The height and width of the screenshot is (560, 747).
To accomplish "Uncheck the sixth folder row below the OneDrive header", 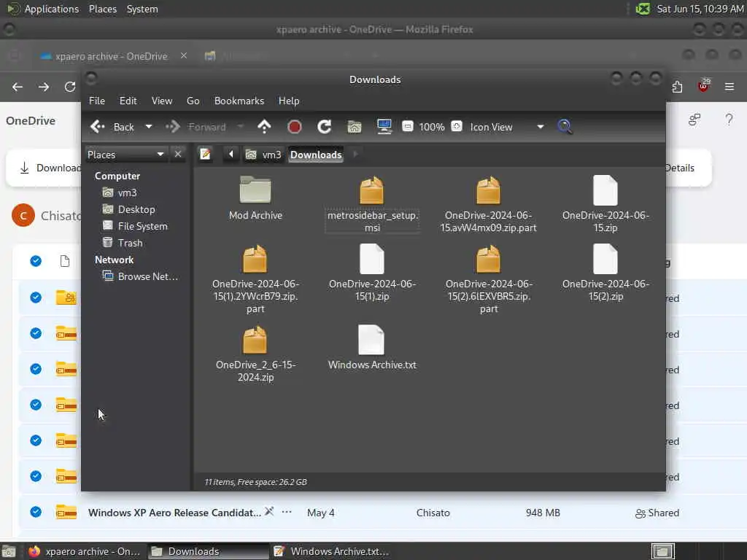I will 36,475.
